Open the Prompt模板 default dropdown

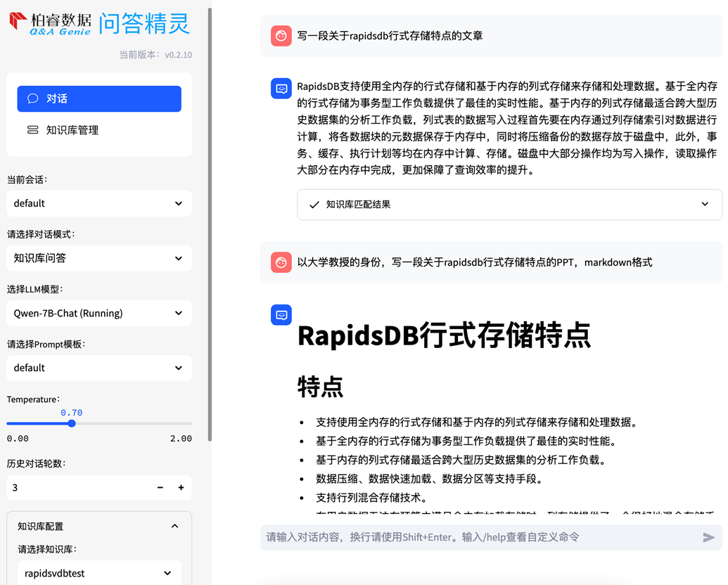point(99,368)
